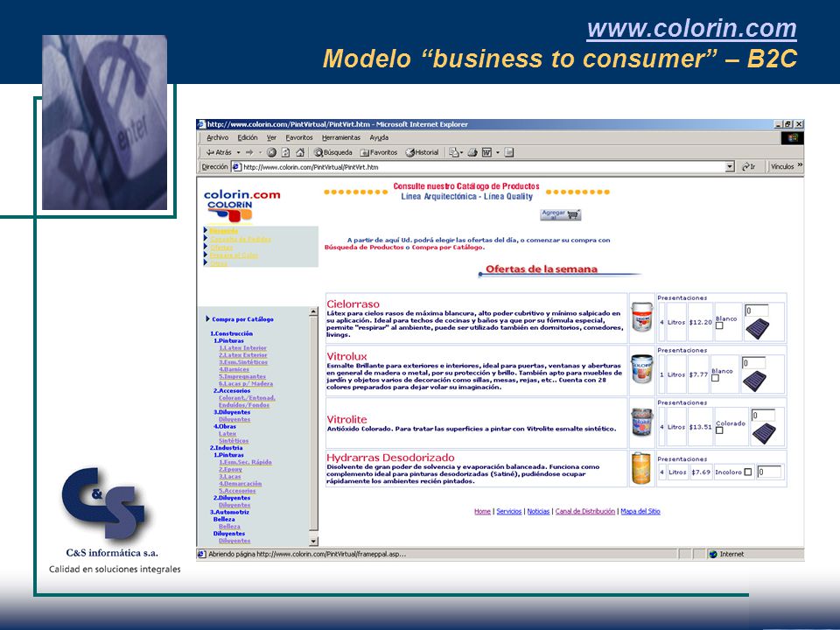The width and height of the screenshot is (840, 630).
Task: Open the Favoritos toolbar button
Action: pos(379,152)
